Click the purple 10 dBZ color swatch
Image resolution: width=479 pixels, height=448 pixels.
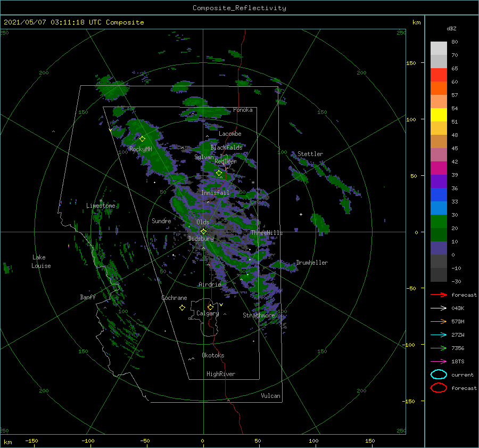[439, 248]
